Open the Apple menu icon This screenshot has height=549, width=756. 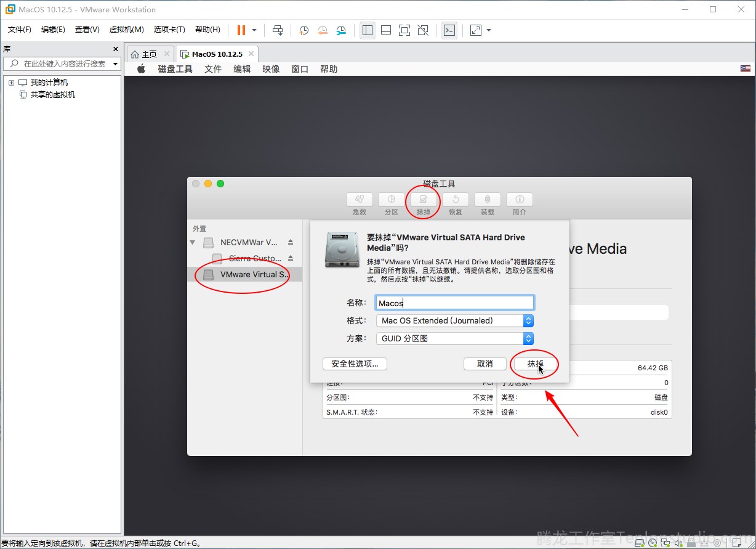tap(141, 69)
